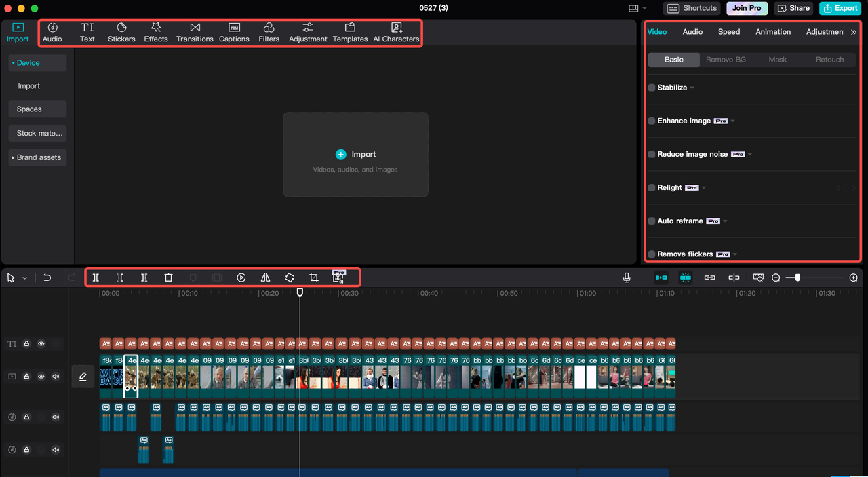This screenshot has width=868, height=477.
Task: Expand the Enhance image options arrow
Action: 733,121
